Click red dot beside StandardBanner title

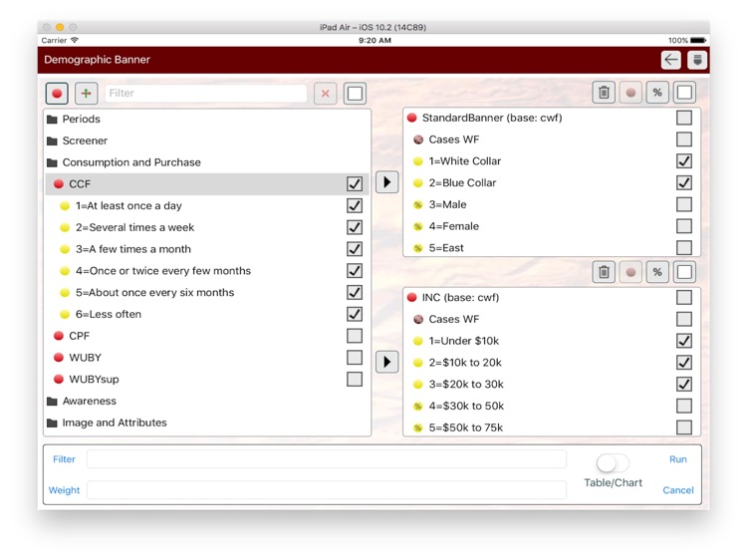click(x=412, y=118)
